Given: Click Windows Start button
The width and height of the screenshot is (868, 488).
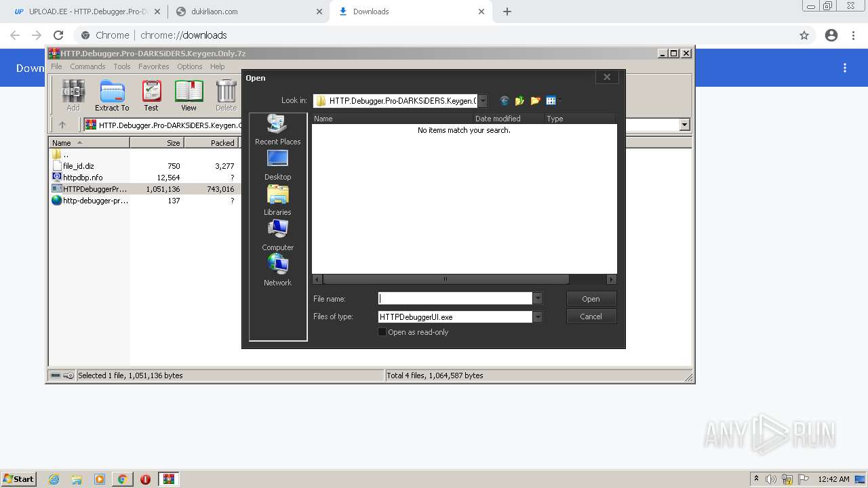Looking at the screenshot, I should coord(19,479).
